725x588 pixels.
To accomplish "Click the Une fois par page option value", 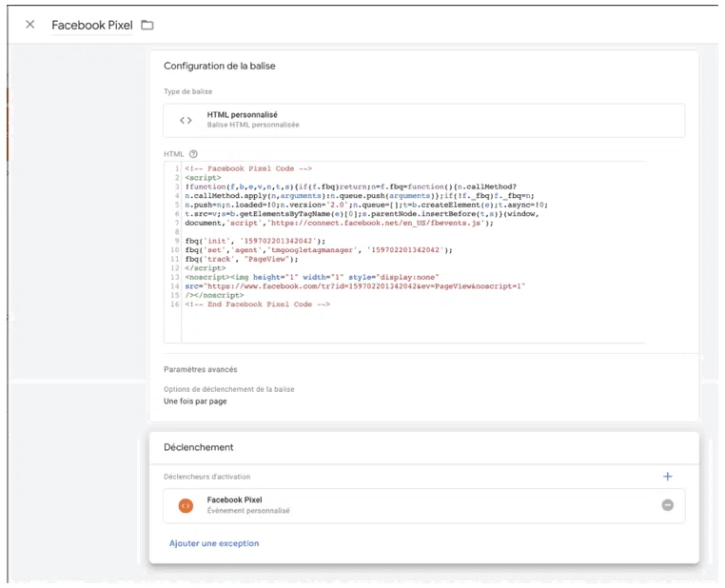I will pyautogui.click(x=195, y=402).
